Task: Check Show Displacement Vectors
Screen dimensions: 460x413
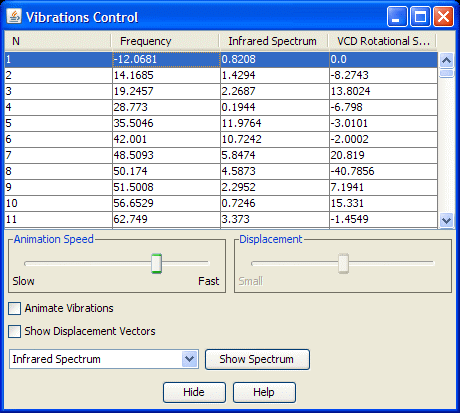Action: [15, 332]
